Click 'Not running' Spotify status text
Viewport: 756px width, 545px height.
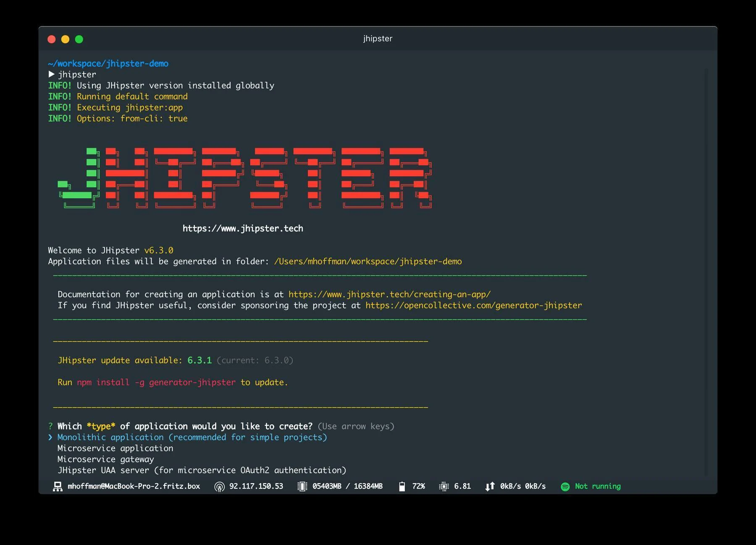coord(598,486)
